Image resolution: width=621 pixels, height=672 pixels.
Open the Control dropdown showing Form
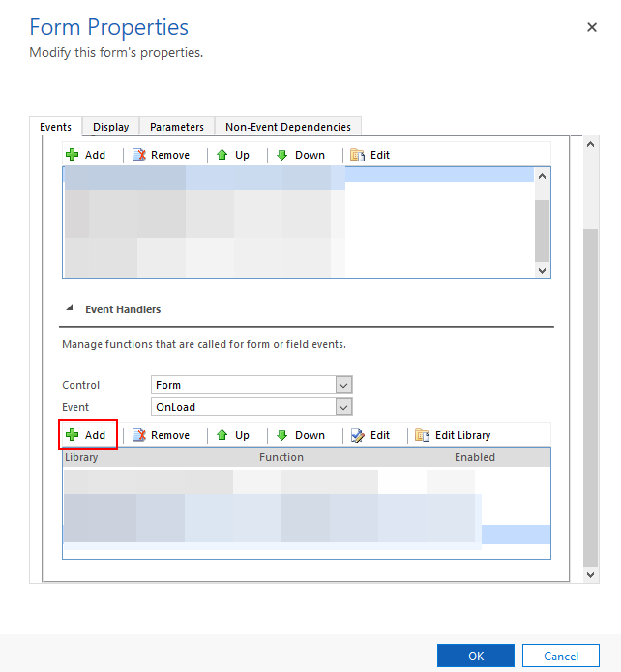click(x=251, y=385)
